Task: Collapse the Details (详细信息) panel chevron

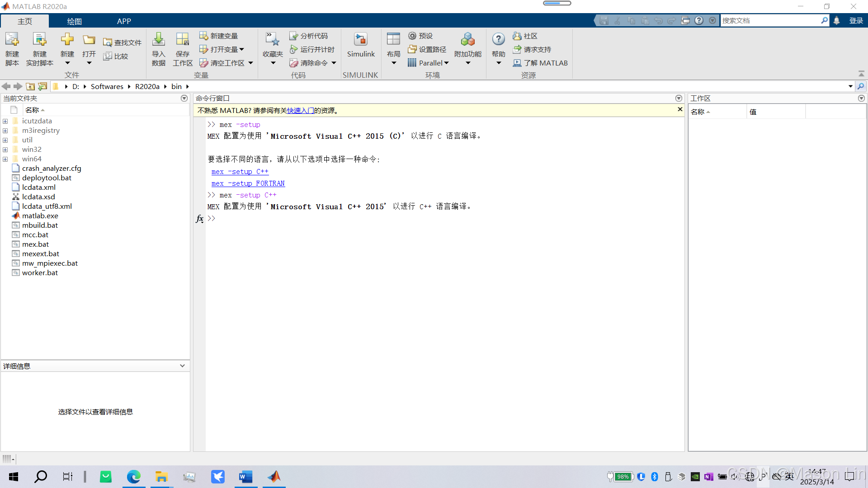Action: (182, 366)
